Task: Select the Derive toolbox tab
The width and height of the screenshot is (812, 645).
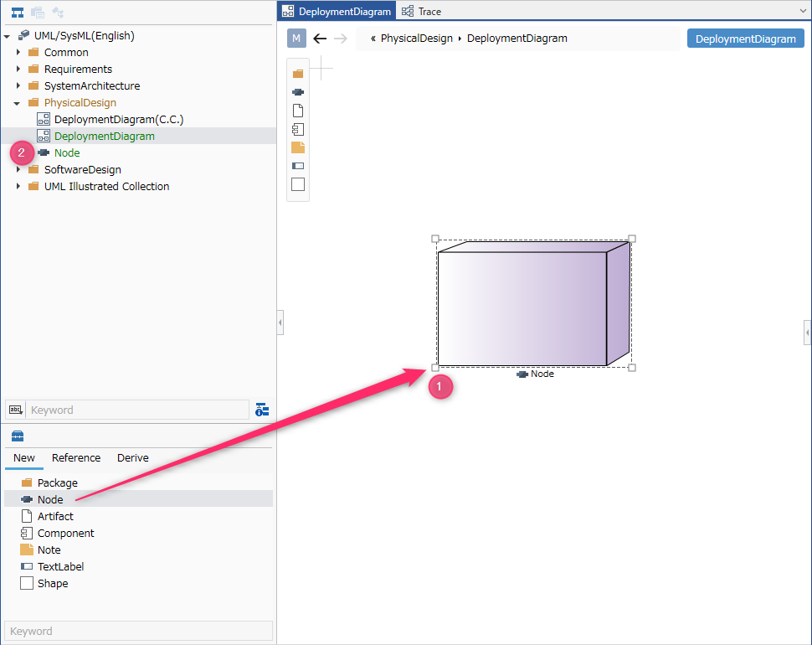Action: pyautogui.click(x=132, y=458)
